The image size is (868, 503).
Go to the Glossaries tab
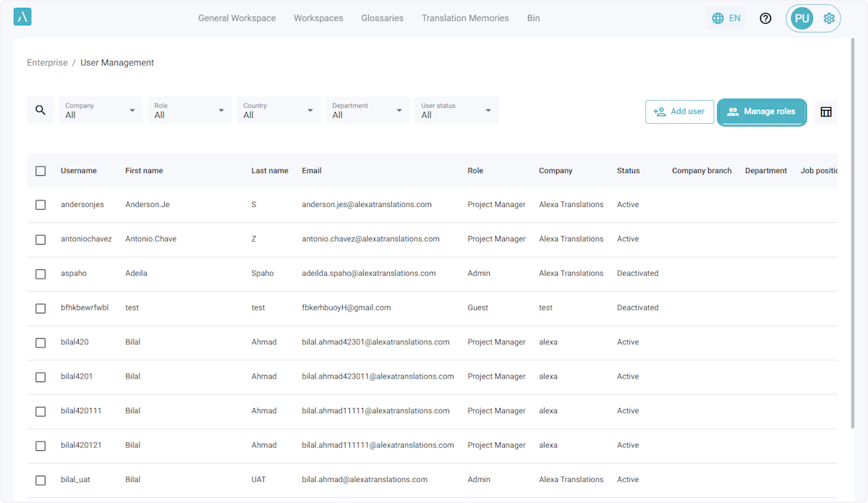click(382, 18)
